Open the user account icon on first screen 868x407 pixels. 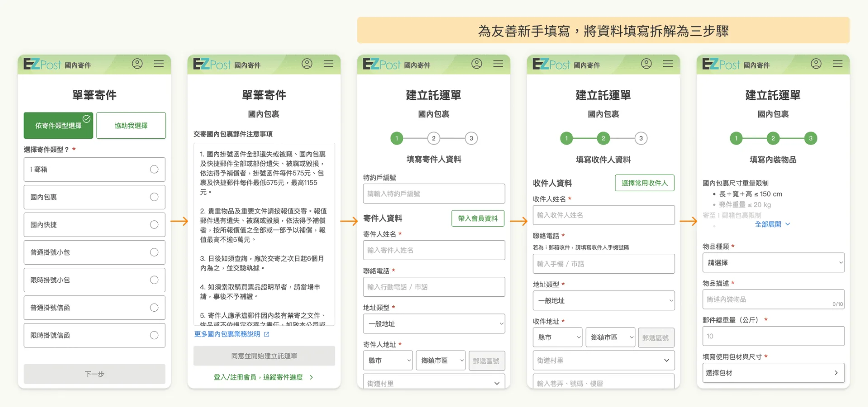[137, 64]
